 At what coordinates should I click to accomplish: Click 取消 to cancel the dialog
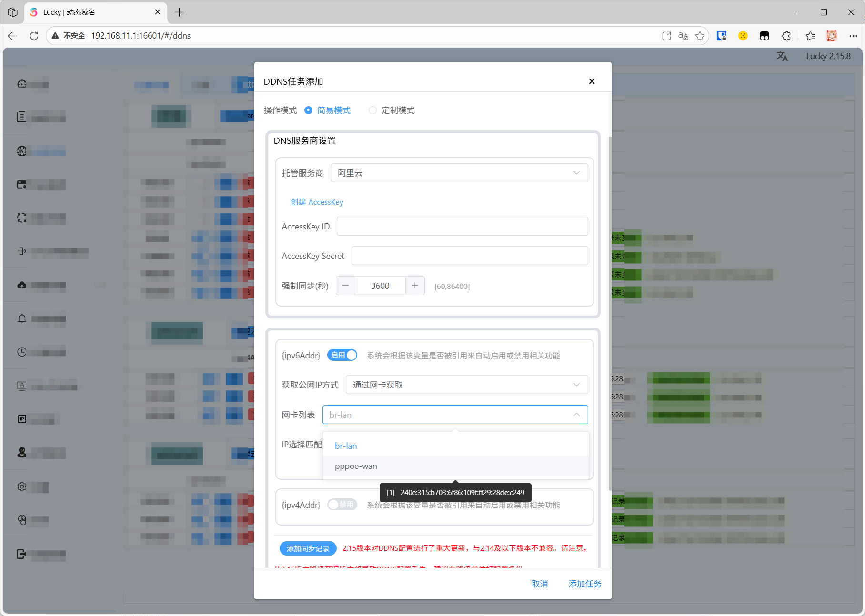[x=539, y=584]
